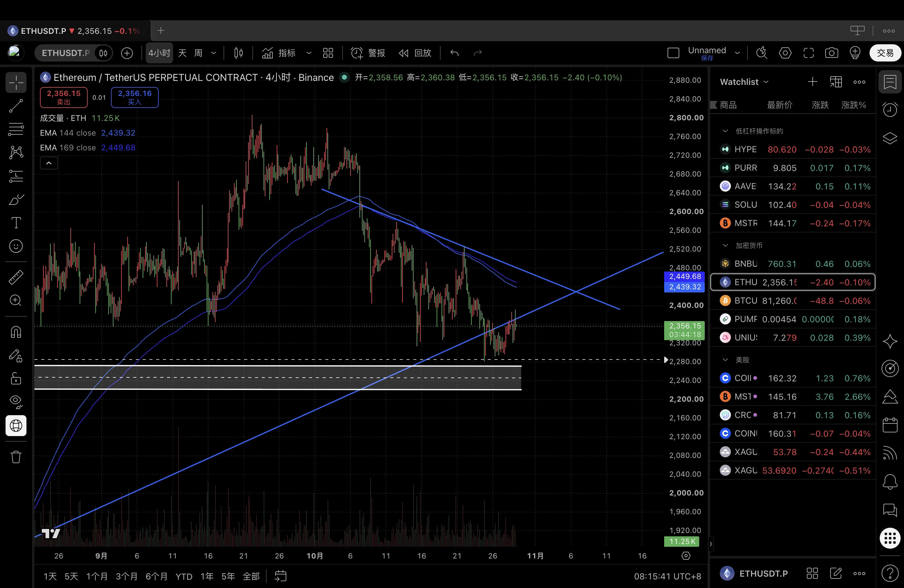Toggle lock all drawing tools
The height and width of the screenshot is (588, 904).
click(x=16, y=379)
